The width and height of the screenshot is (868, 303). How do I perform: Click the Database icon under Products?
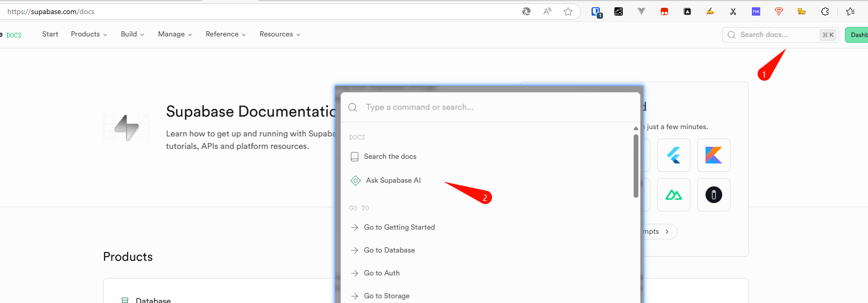pos(125,300)
